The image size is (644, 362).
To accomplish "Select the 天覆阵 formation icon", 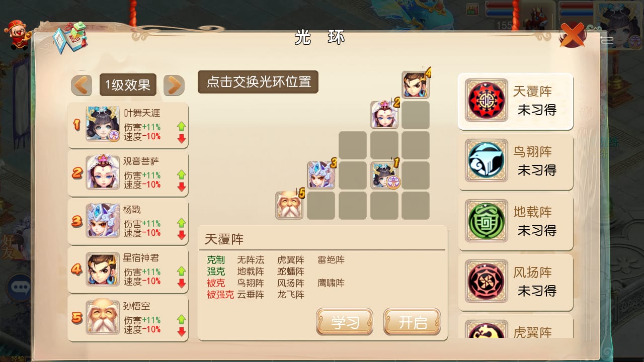I will click(486, 100).
